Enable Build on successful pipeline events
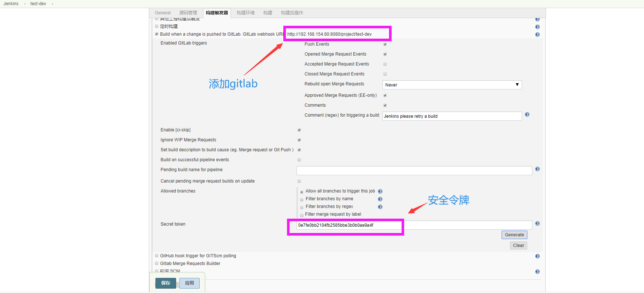This screenshot has height=293, width=644. 299,160
